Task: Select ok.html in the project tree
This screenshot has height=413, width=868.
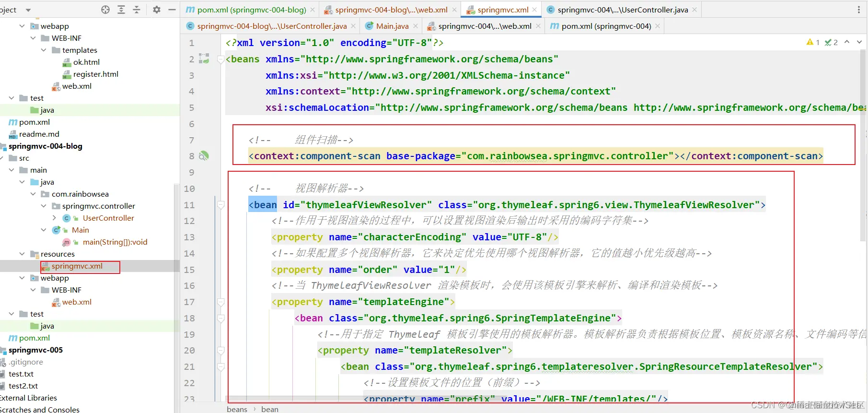Action: 86,62
